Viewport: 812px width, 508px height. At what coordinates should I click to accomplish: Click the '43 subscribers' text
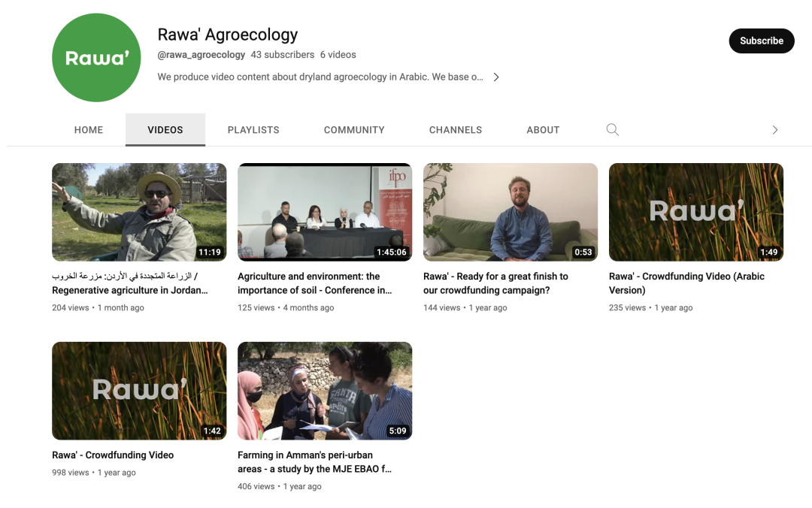tap(282, 55)
